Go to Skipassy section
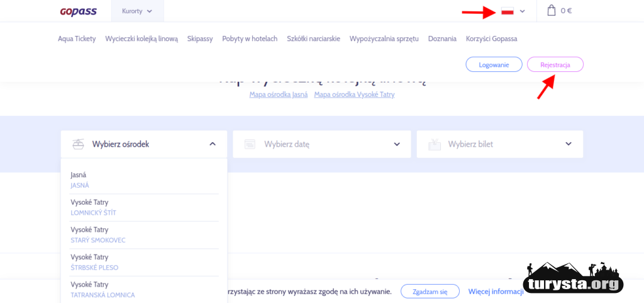 tap(200, 38)
